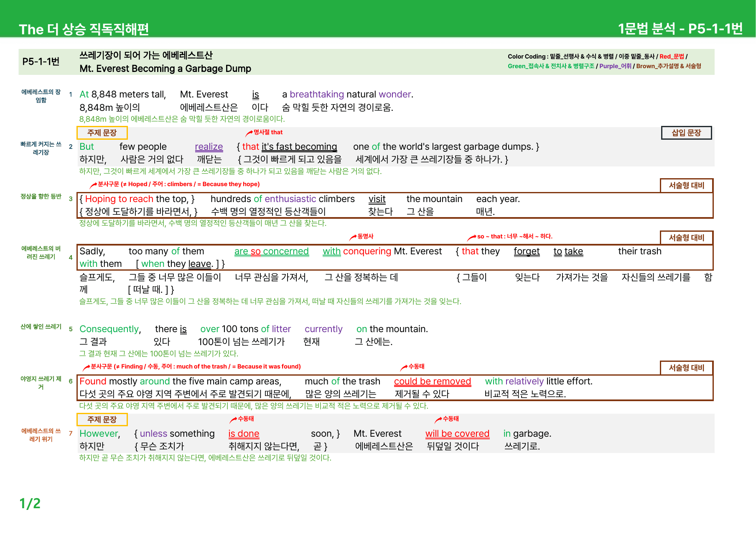Image resolution: width=756 pixels, height=535 pixels.
Task: Click the green word "However,"
Action: [100, 434]
